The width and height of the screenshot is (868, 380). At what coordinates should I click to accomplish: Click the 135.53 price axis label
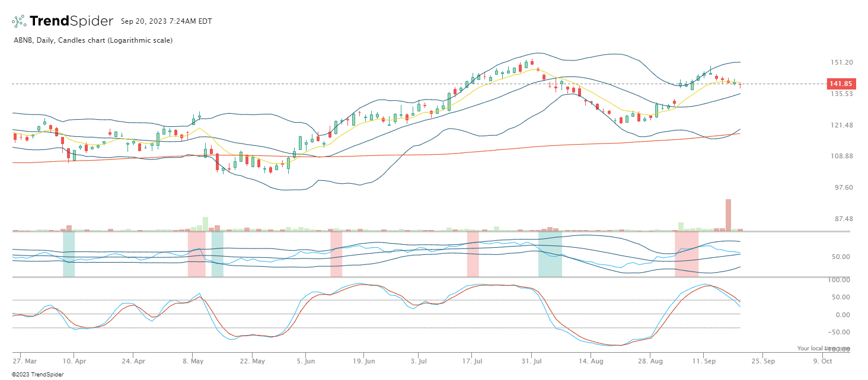(842, 94)
